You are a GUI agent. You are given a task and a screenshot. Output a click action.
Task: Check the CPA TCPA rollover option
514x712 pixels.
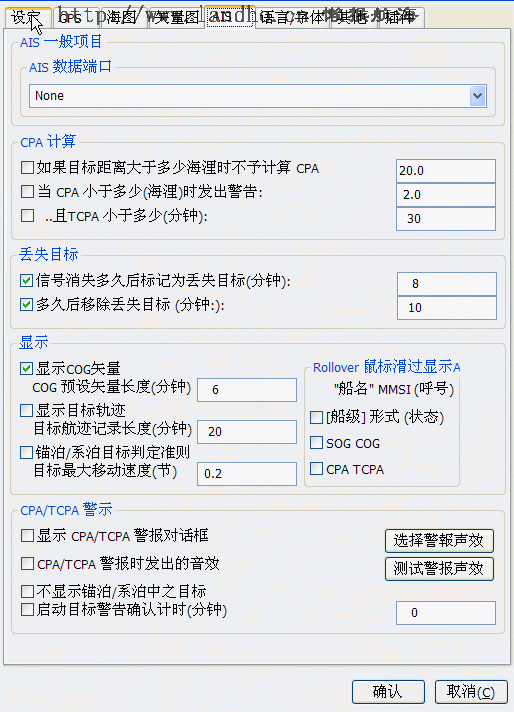tap(316, 469)
